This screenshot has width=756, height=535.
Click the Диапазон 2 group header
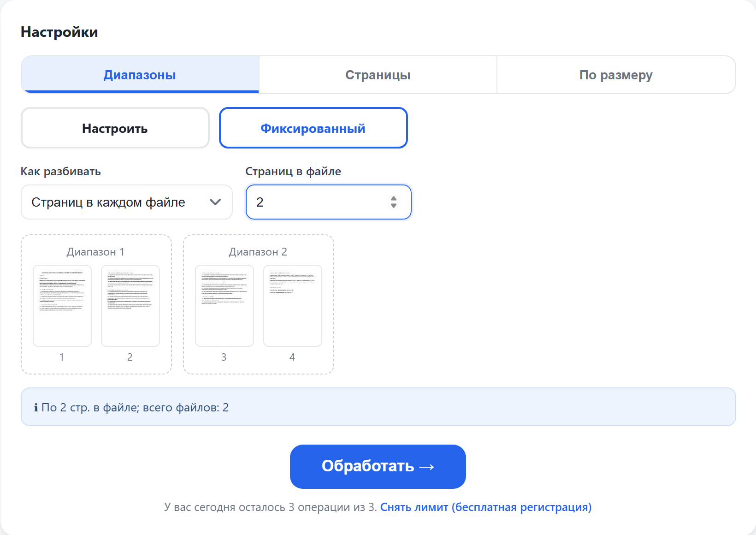(x=258, y=252)
